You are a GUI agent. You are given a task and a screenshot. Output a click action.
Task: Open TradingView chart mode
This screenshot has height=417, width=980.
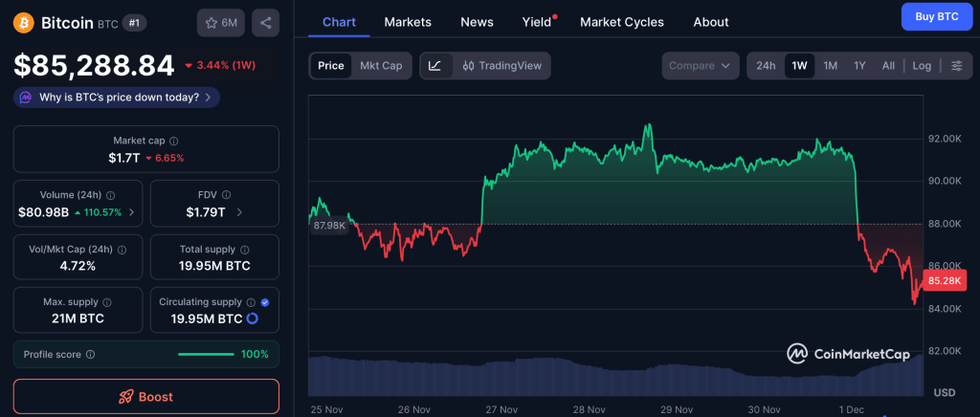(501, 66)
